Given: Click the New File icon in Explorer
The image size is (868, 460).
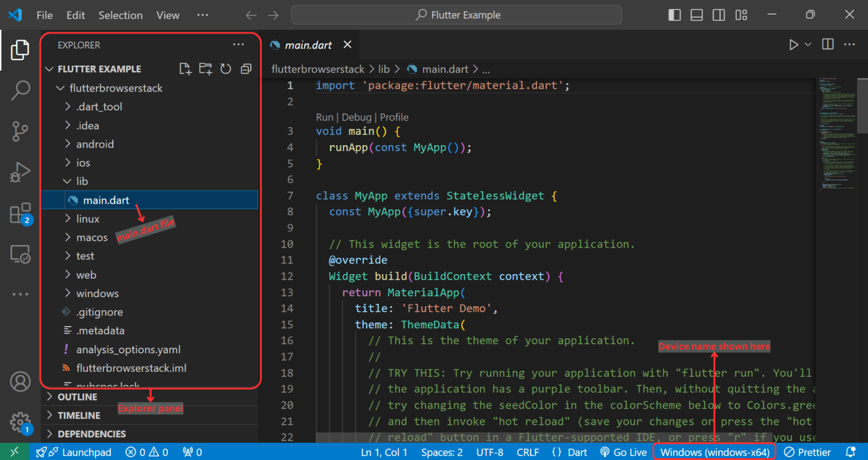Looking at the screenshot, I should (x=185, y=68).
